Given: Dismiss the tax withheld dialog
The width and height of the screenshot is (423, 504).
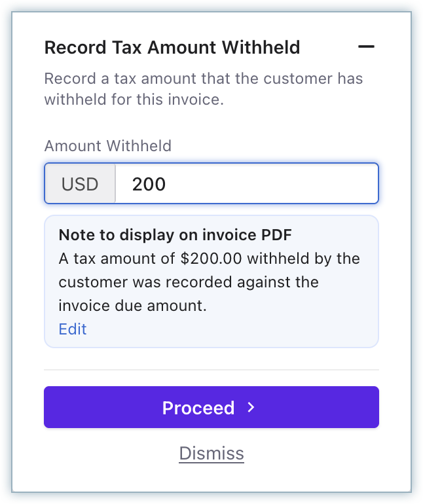Looking at the screenshot, I should tap(211, 454).
